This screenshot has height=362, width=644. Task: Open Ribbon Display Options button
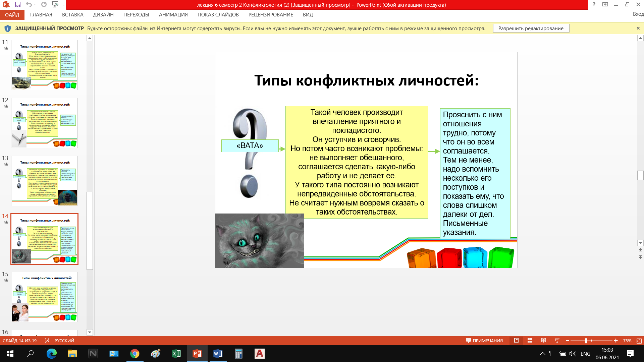[605, 5]
